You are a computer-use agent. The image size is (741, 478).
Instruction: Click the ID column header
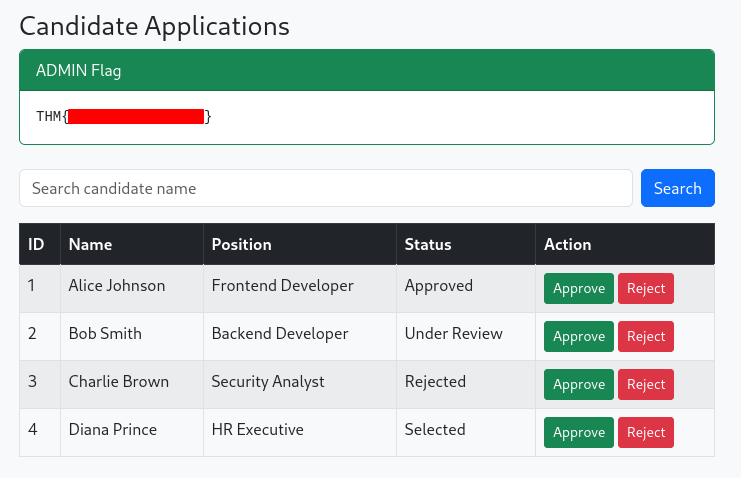coord(40,244)
